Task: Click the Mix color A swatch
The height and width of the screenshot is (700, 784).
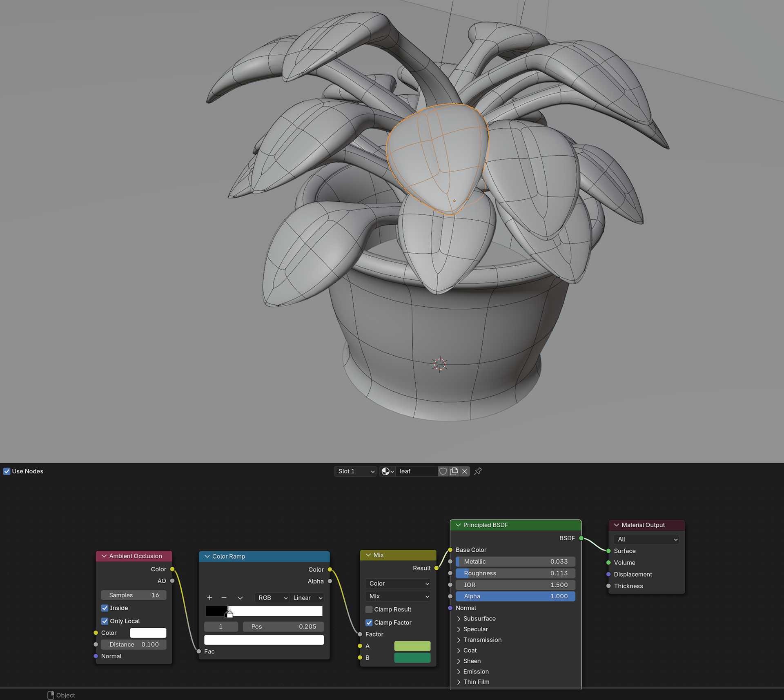Action: tap(412, 646)
